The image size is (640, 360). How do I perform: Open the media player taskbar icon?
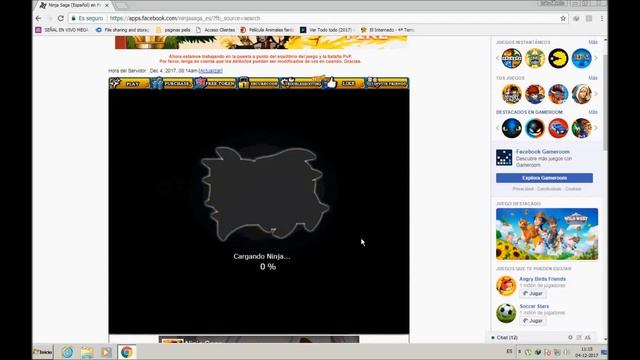coord(106,352)
